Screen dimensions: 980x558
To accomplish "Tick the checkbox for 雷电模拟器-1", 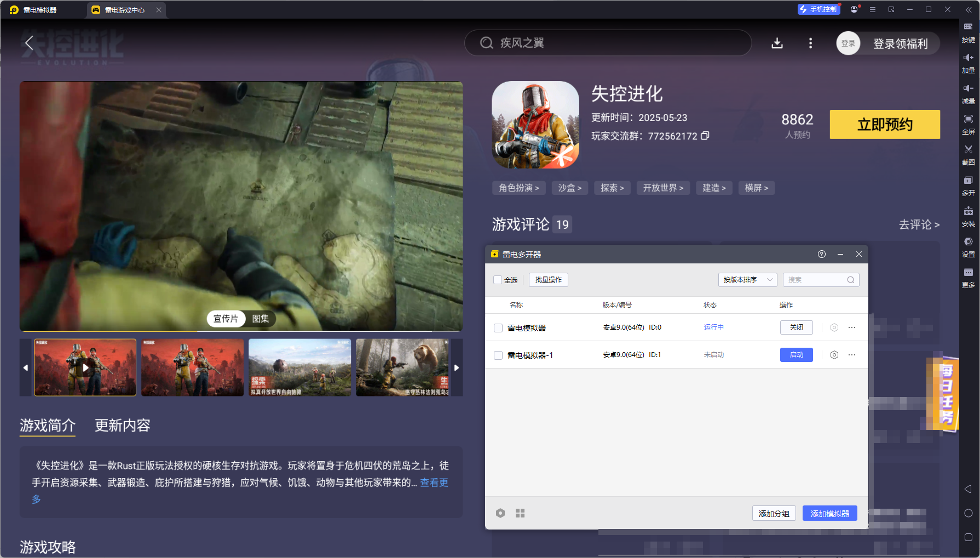I will pos(498,355).
